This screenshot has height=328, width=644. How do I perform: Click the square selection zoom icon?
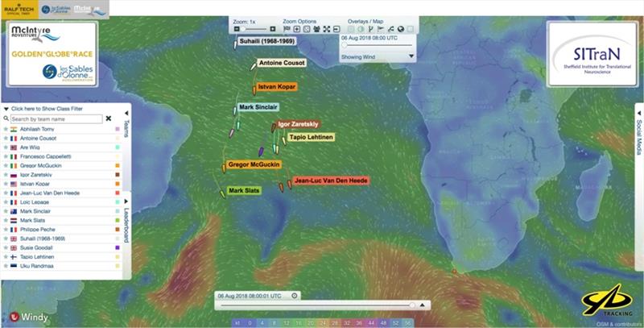coord(307,29)
